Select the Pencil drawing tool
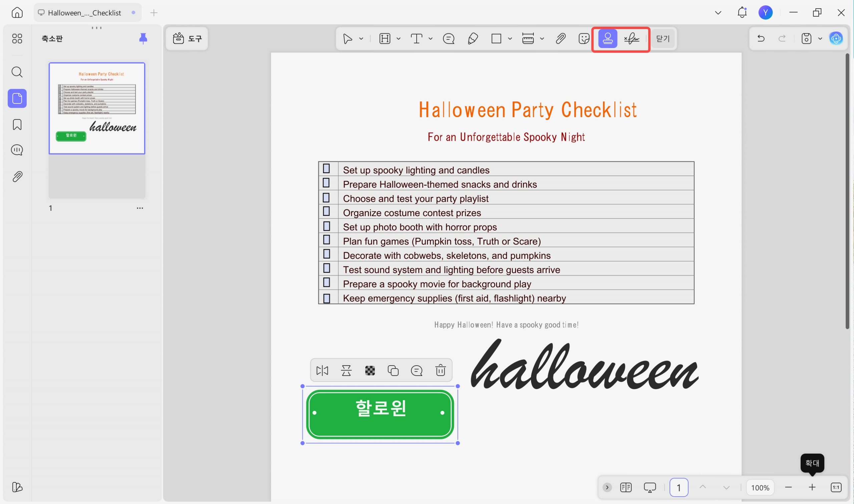 click(x=473, y=39)
